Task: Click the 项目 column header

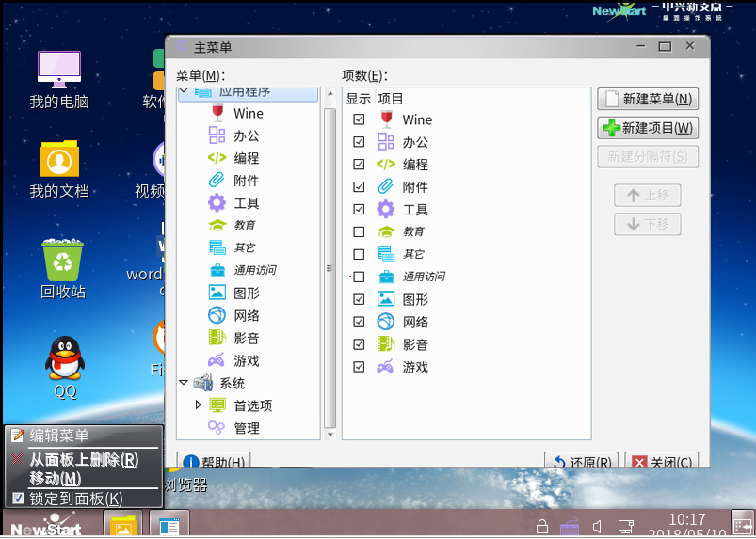Action: click(390, 99)
